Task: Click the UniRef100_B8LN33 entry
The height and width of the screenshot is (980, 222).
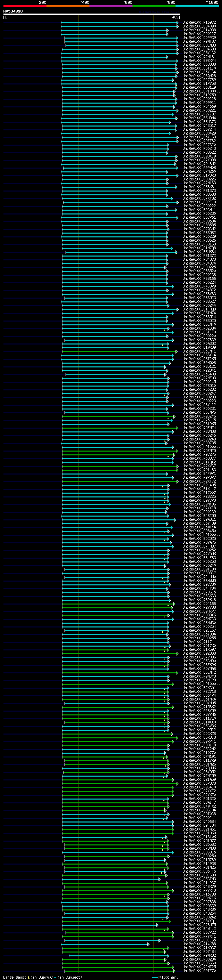Action: coord(199,45)
